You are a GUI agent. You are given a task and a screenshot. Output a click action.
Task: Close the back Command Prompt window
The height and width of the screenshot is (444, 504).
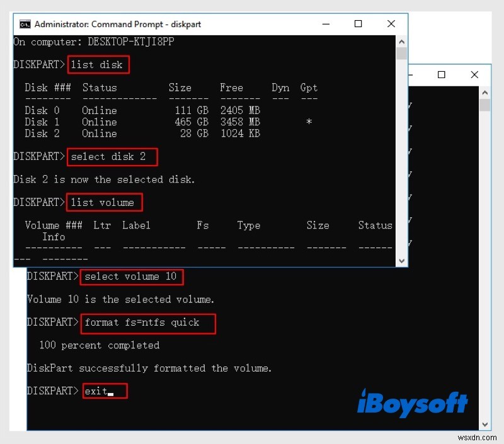(x=474, y=75)
